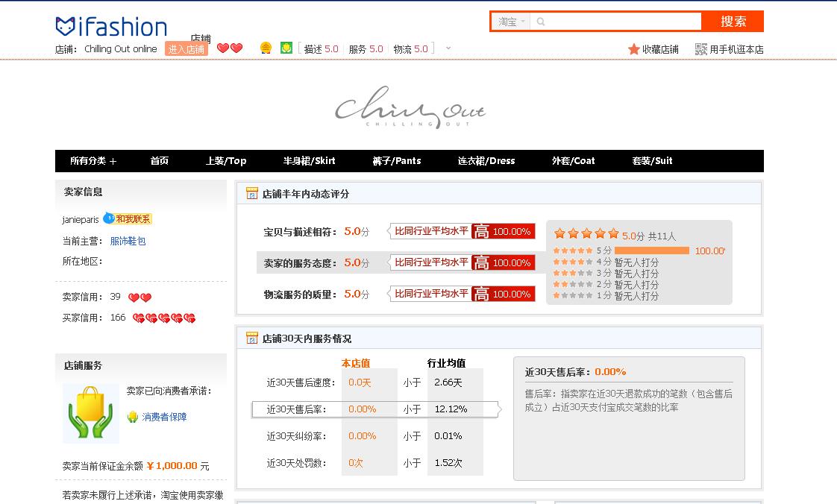This screenshot has width=837, height=504.
Task: Click the small yellow icon before 消费者保障
Action: click(132, 417)
